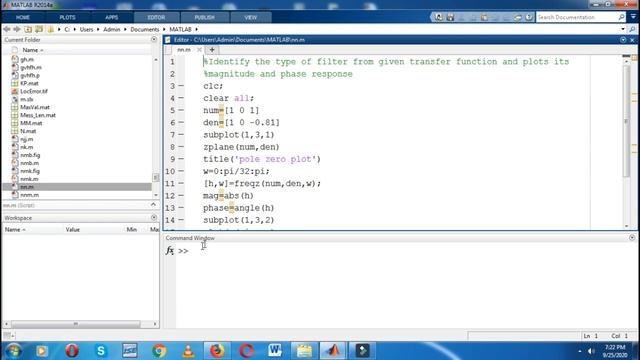Image resolution: width=640 pixels, height=360 pixels.
Task: Select the nn.m document tab
Action: (184, 50)
